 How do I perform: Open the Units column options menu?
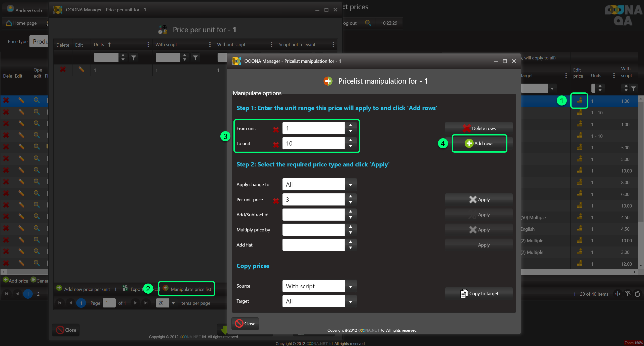[x=148, y=45]
